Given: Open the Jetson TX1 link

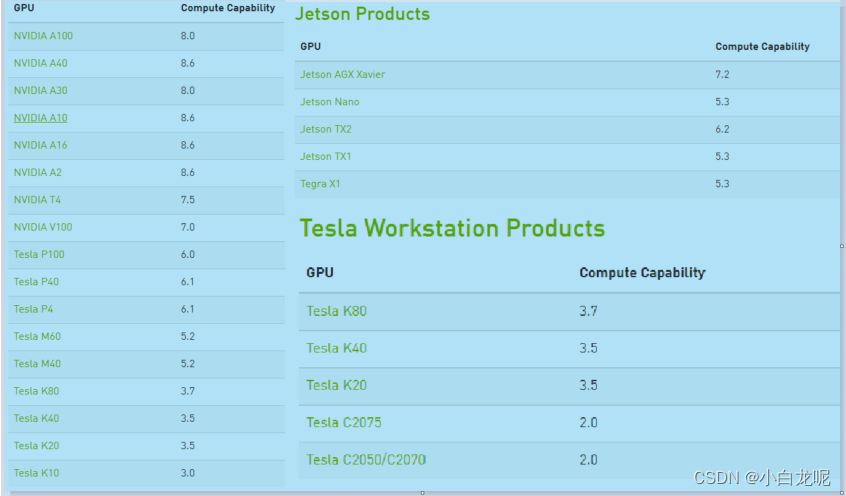Looking at the screenshot, I should [x=326, y=157].
